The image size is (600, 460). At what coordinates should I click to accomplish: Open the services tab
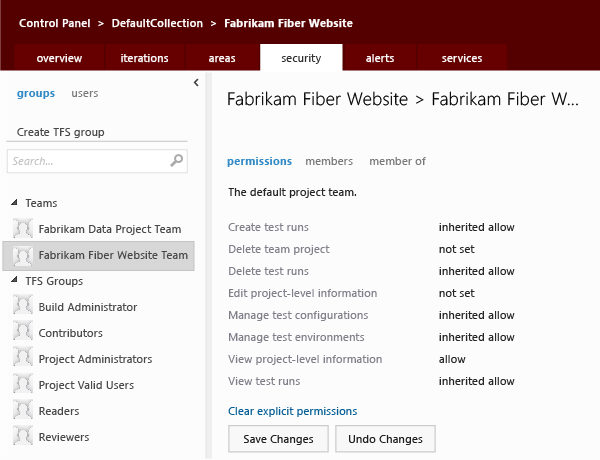(x=462, y=58)
